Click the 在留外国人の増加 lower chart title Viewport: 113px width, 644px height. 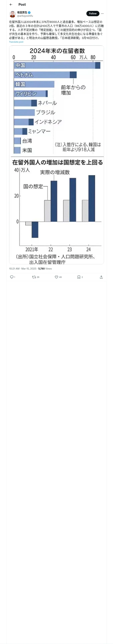(57, 163)
